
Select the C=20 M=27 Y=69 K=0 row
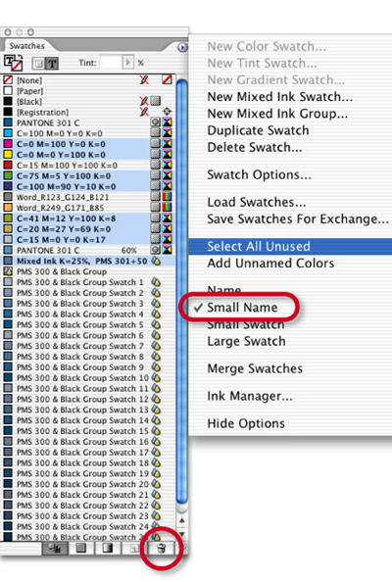point(88,228)
